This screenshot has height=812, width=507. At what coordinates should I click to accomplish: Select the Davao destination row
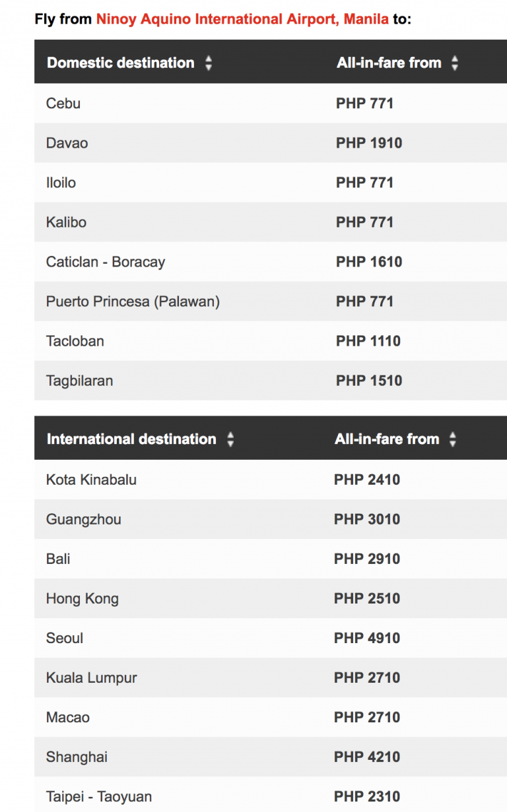coord(67,143)
